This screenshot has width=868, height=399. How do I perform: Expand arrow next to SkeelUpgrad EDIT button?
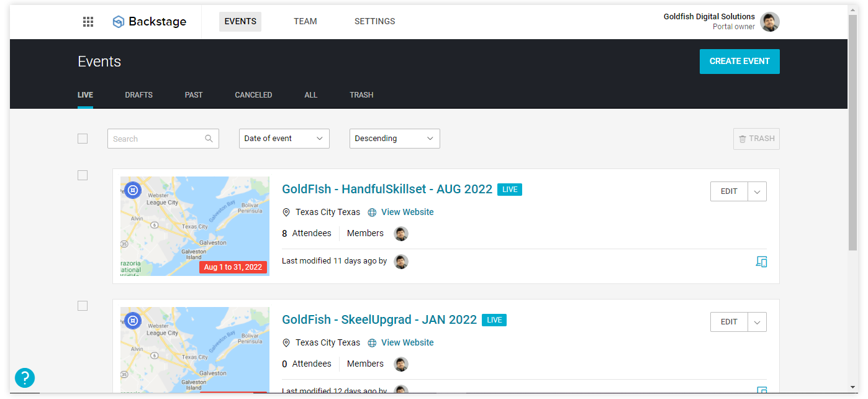757,322
